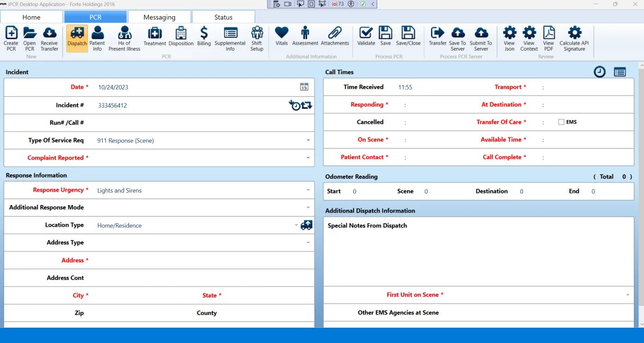The height and width of the screenshot is (343, 644).
Task: Open View PDF
Action: pos(549,39)
